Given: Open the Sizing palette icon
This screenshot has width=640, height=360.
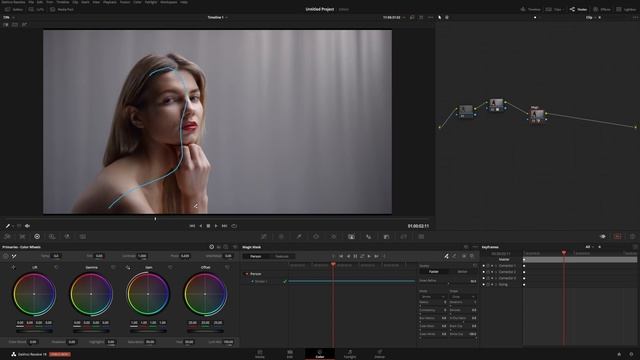Looking at the screenshot, I should click(404, 236).
